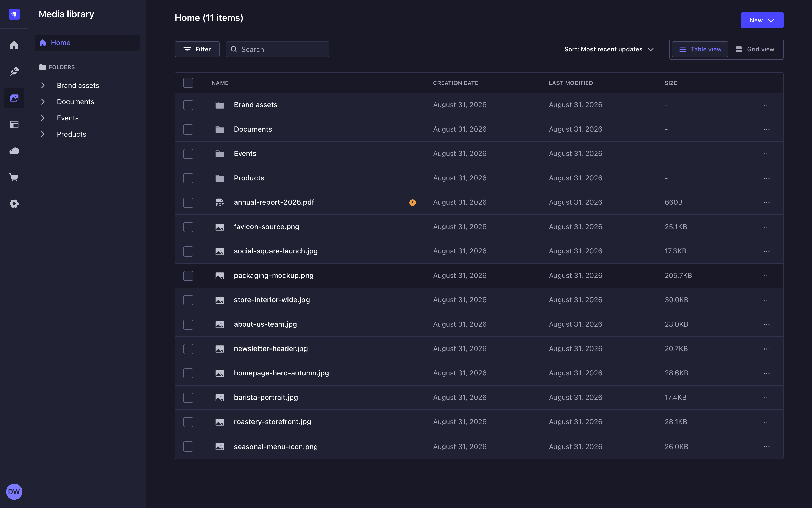Click the 205.7KB size value

(x=678, y=276)
